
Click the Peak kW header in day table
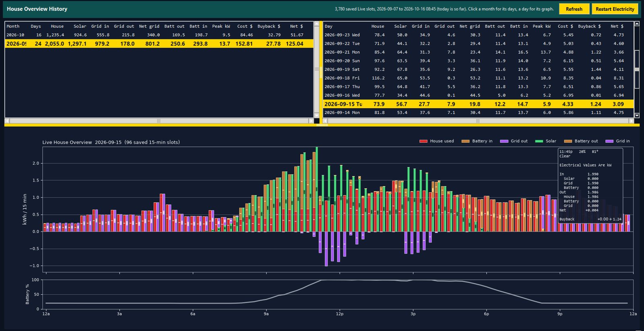[x=542, y=26]
